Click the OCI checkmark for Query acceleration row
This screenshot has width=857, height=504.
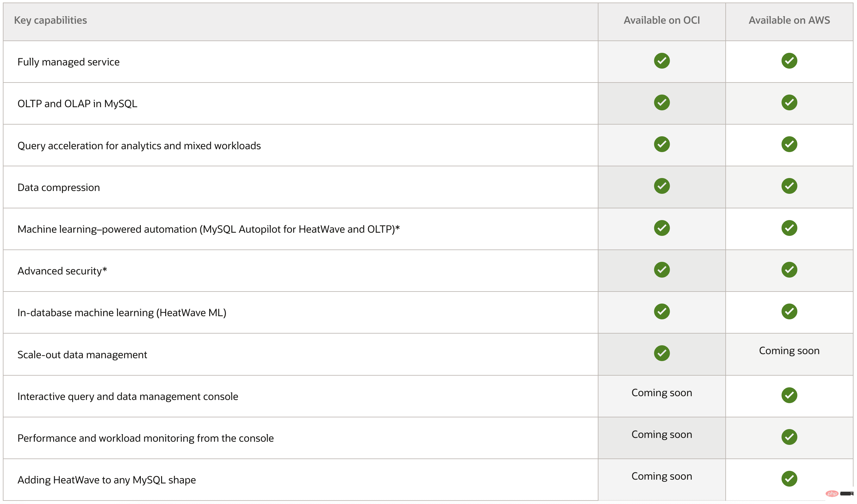(x=662, y=144)
